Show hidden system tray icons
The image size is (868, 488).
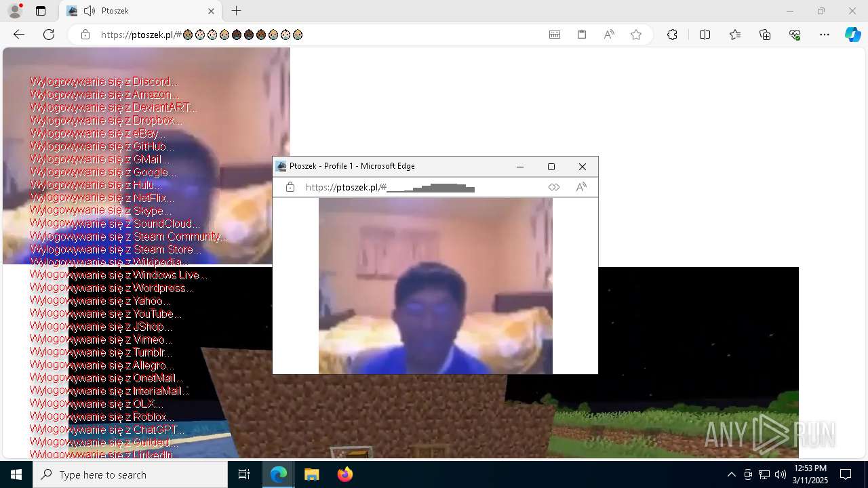tap(731, 474)
